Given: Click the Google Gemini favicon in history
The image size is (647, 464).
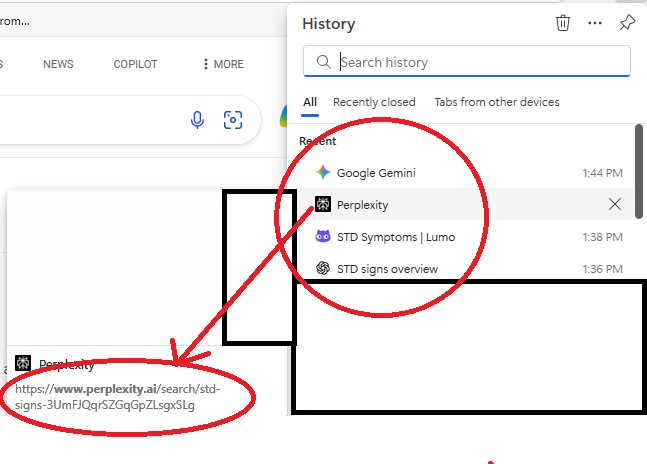Looking at the screenshot, I should click(323, 172).
